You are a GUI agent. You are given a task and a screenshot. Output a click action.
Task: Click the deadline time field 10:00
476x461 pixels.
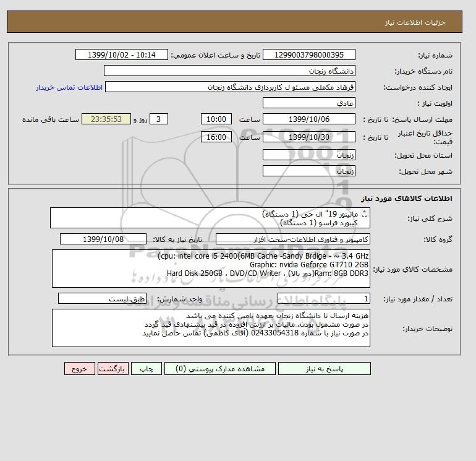pos(216,119)
